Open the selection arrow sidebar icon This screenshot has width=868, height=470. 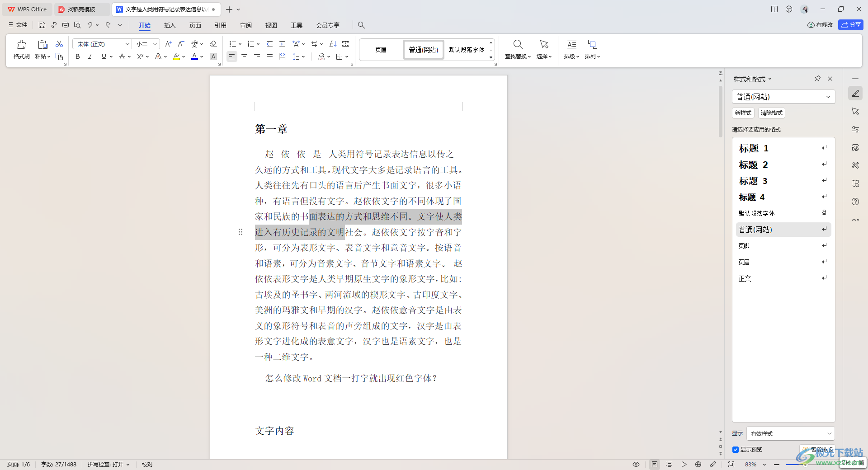click(x=855, y=111)
